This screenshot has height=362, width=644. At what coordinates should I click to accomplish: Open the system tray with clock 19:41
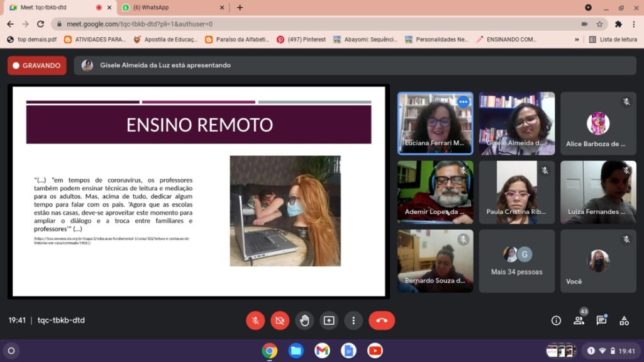tap(611, 351)
